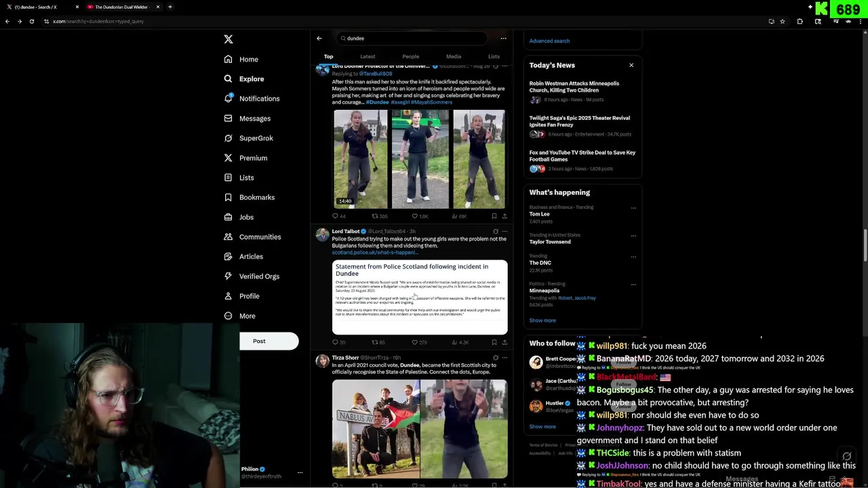Bookmark this page with the star icon
The width and height of the screenshot is (868, 488).
(783, 21)
